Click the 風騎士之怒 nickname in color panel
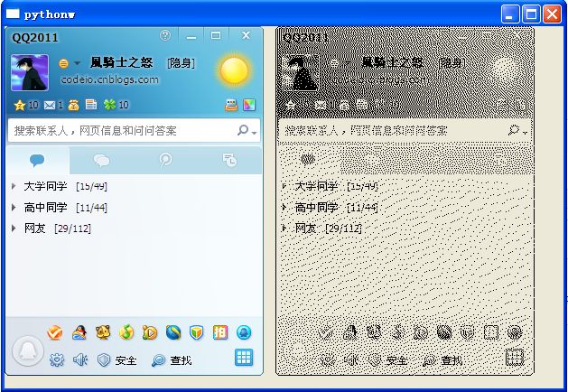The image size is (568, 392). 122,62
